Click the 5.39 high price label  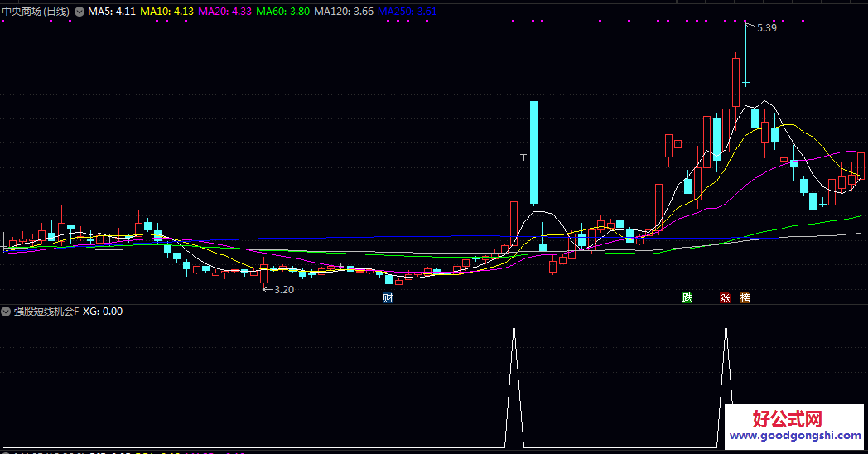pyautogui.click(x=767, y=28)
